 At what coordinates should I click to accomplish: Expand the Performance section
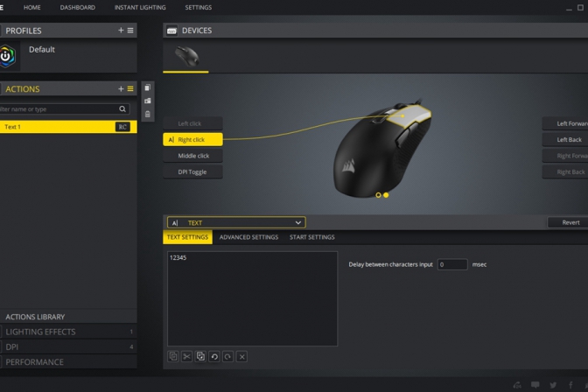[x=68, y=362]
